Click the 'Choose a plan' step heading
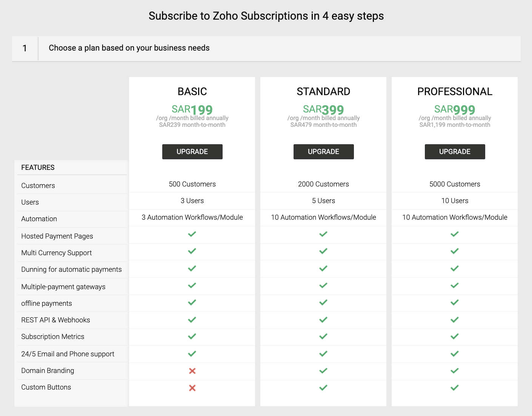Viewport: 532px width, 416px height. coord(129,48)
